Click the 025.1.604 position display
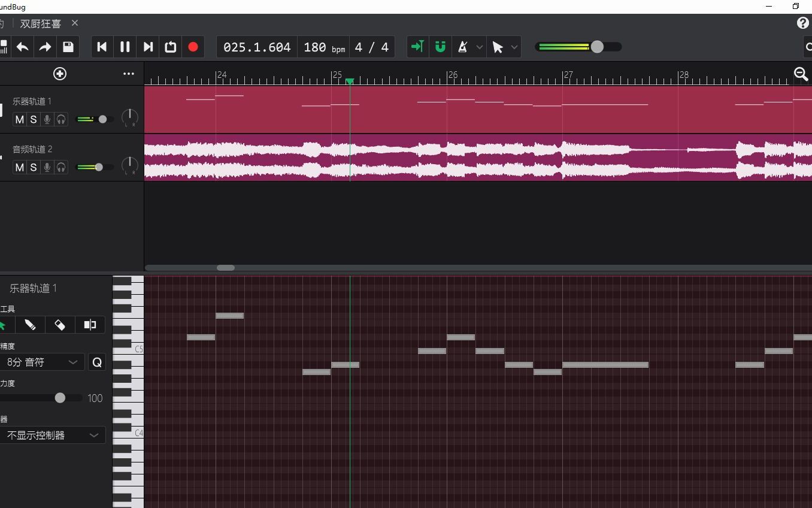 (x=257, y=47)
